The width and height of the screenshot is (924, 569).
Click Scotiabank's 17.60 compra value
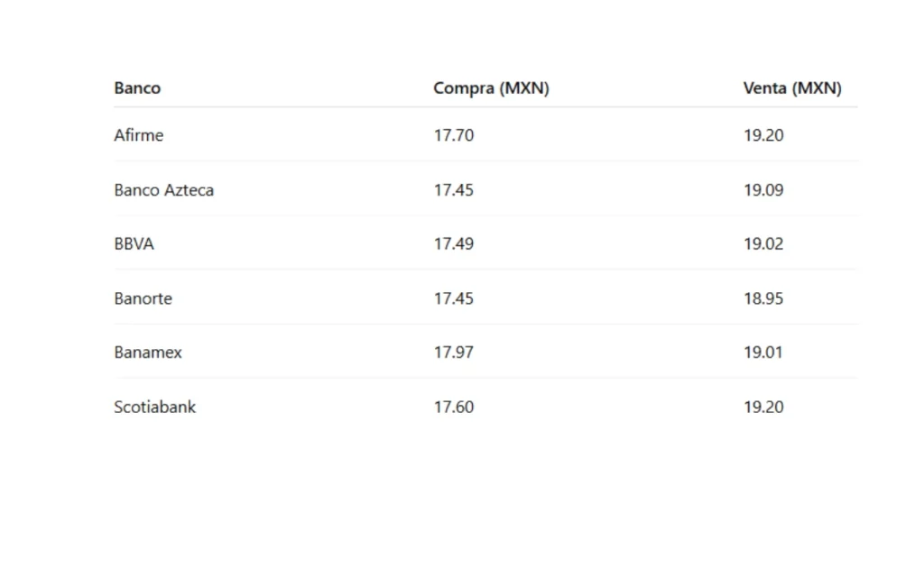pyautogui.click(x=454, y=407)
